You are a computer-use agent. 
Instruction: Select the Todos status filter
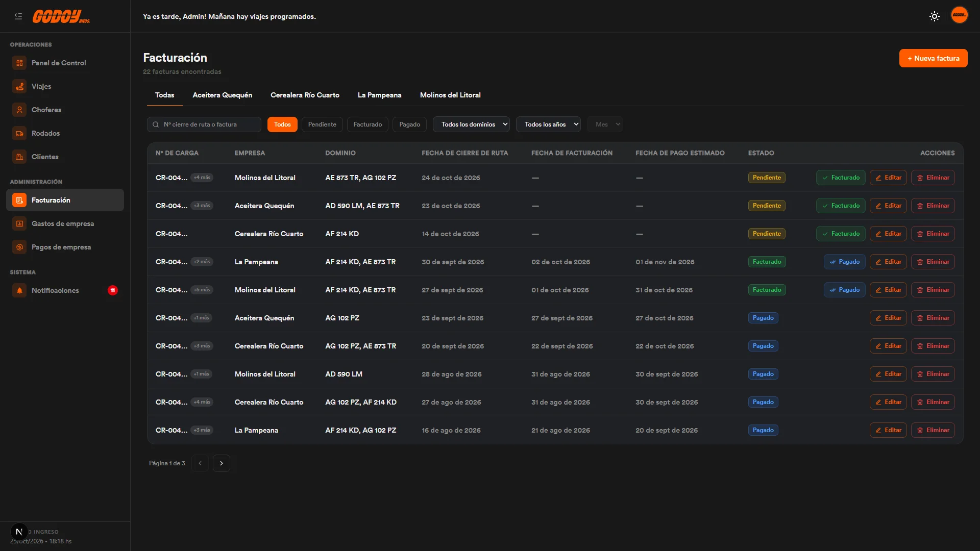(x=282, y=124)
